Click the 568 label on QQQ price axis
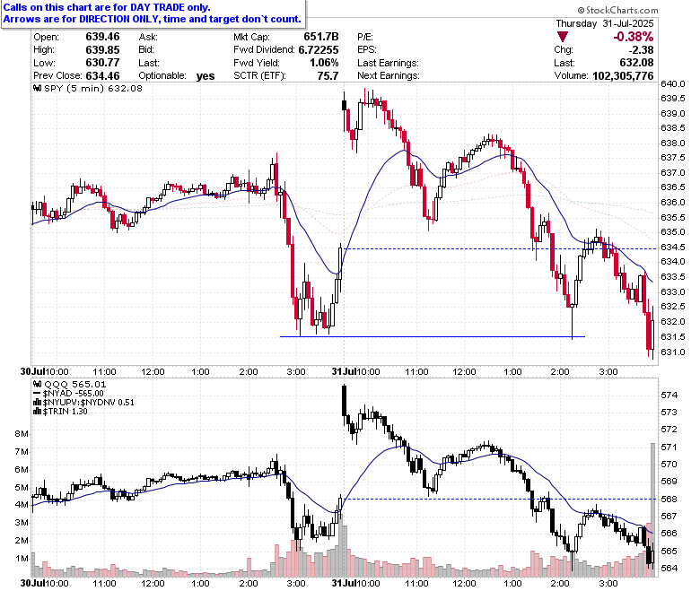The width and height of the screenshot is (700, 591). 669,500
